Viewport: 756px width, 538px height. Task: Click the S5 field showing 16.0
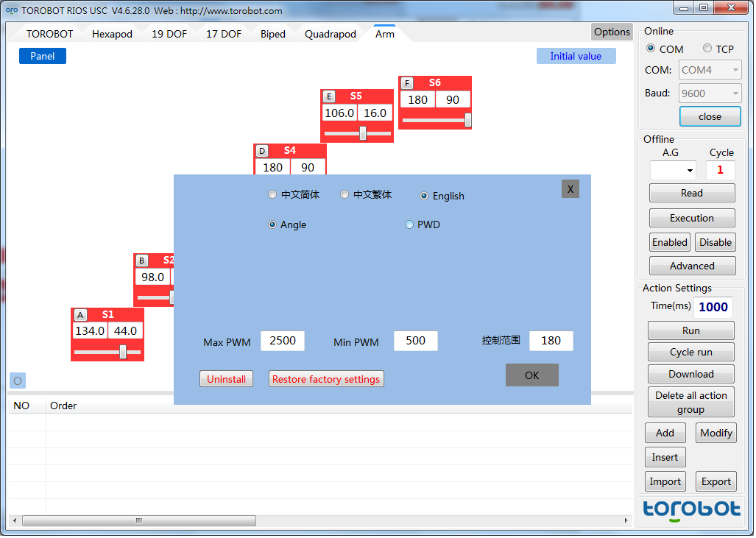coord(375,113)
